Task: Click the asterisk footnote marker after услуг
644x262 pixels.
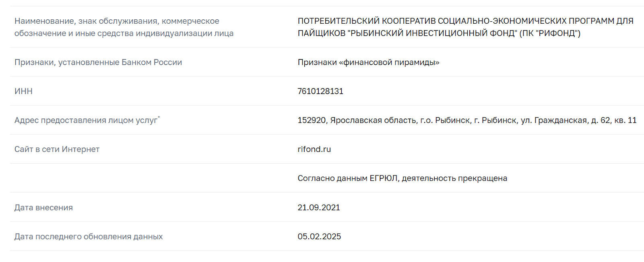Action: coord(159,117)
